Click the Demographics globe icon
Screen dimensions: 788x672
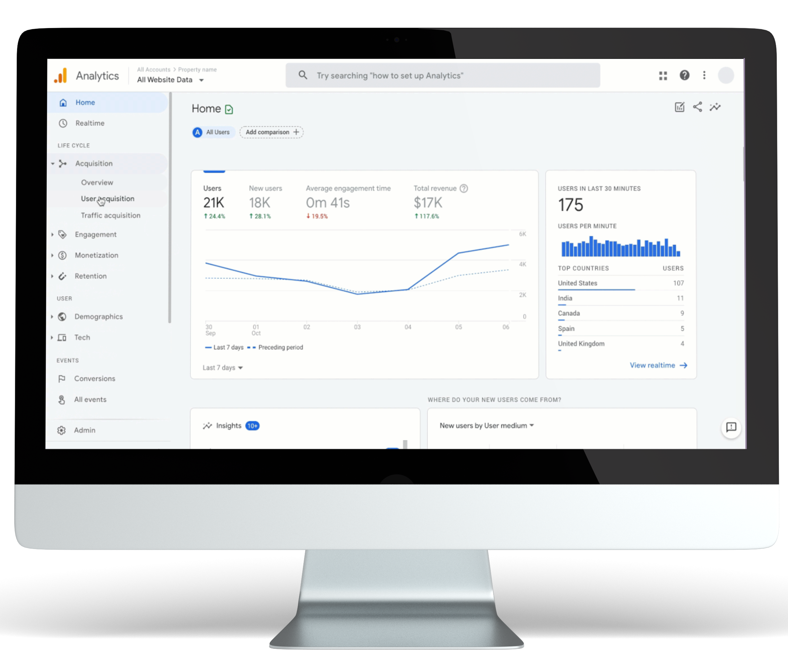point(63,317)
